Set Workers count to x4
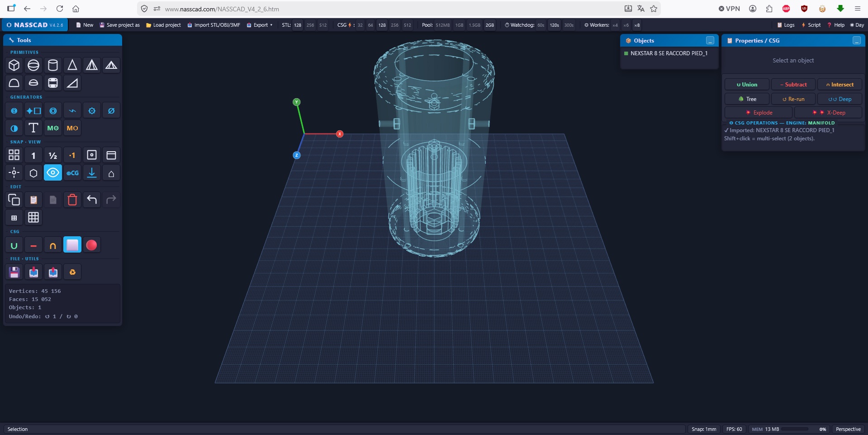Viewport: 868px width, 435px height. pos(615,25)
